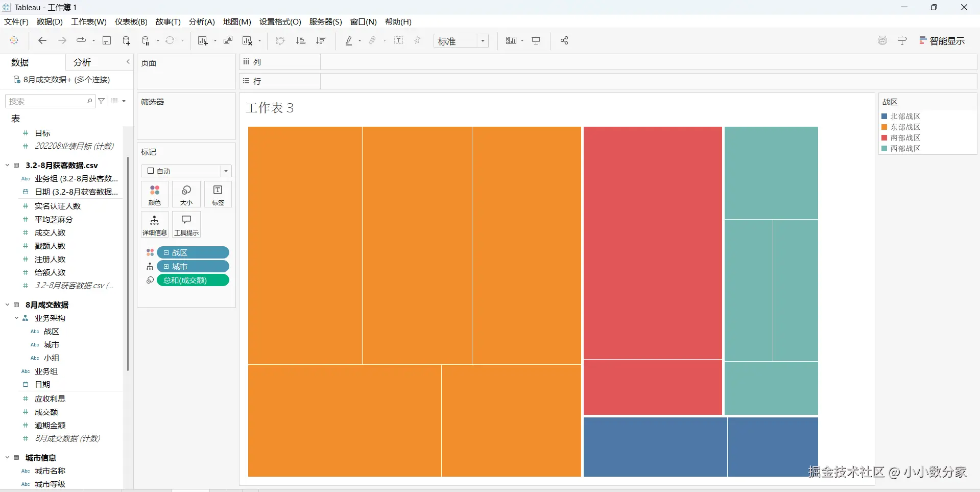Collapse the 8月成交数据 table

coord(8,305)
